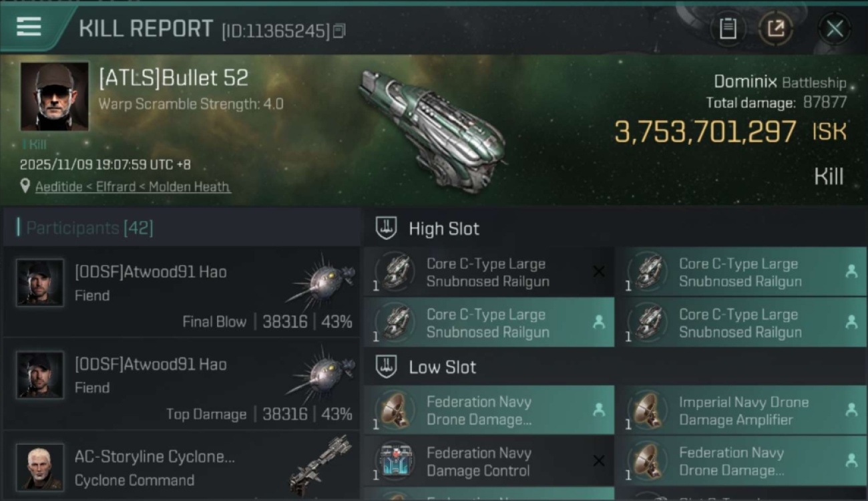Open AC-Storyline Cyclone pilot portrait
The image size is (868, 501).
(40, 467)
